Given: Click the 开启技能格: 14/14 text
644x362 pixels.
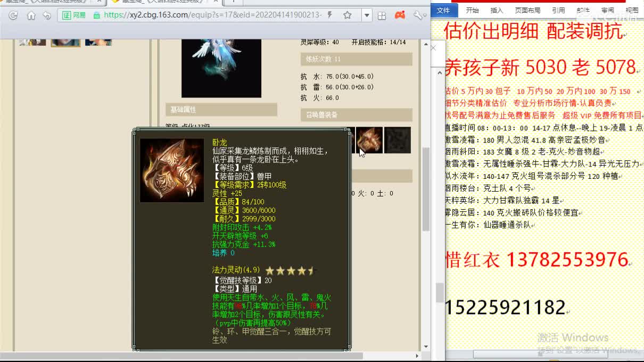Looking at the screenshot, I should click(x=378, y=42).
